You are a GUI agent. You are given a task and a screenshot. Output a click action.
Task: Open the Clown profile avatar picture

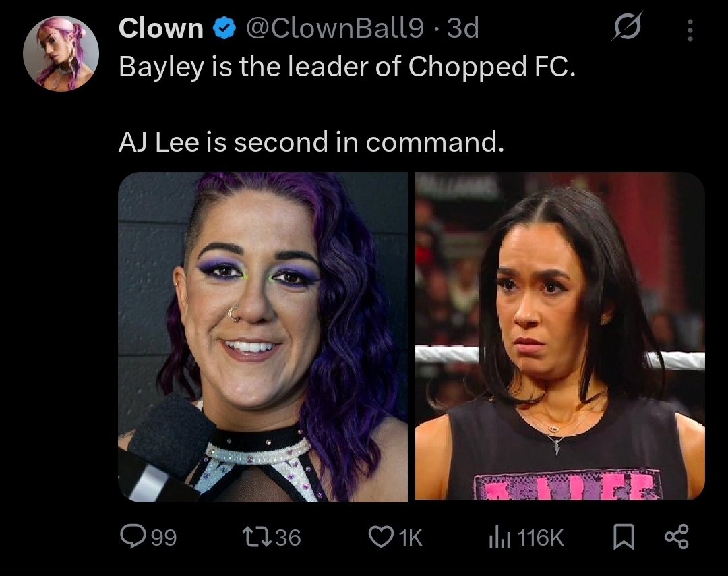point(61,53)
